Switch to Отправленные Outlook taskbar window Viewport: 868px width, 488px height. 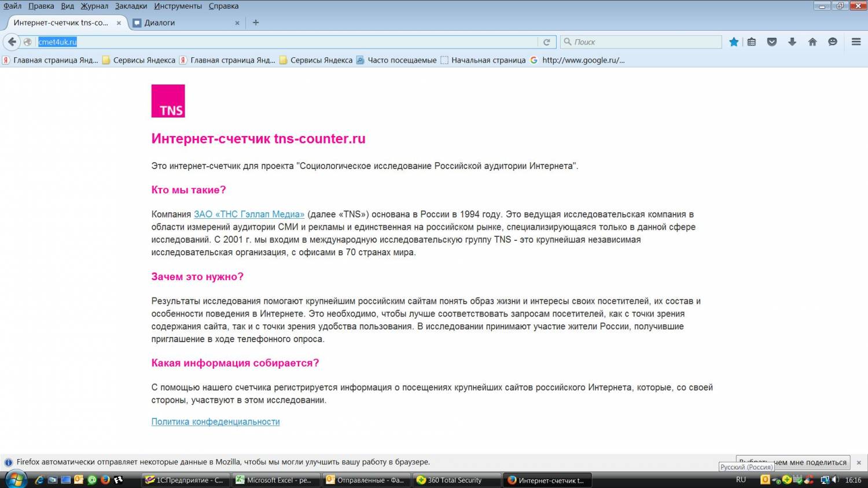pos(366,480)
